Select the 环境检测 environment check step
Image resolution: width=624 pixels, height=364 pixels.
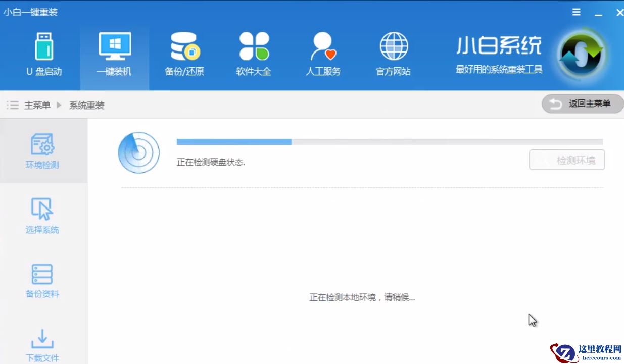[x=42, y=150]
